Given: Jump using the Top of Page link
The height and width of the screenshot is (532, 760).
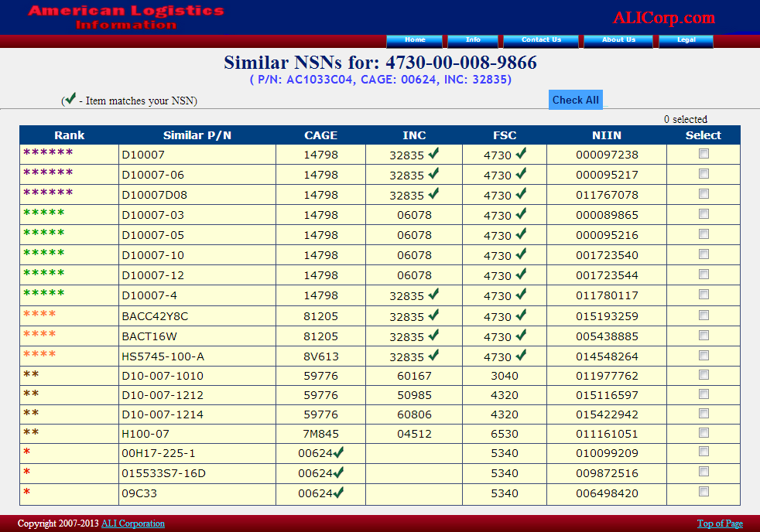Looking at the screenshot, I should (x=720, y=523).
